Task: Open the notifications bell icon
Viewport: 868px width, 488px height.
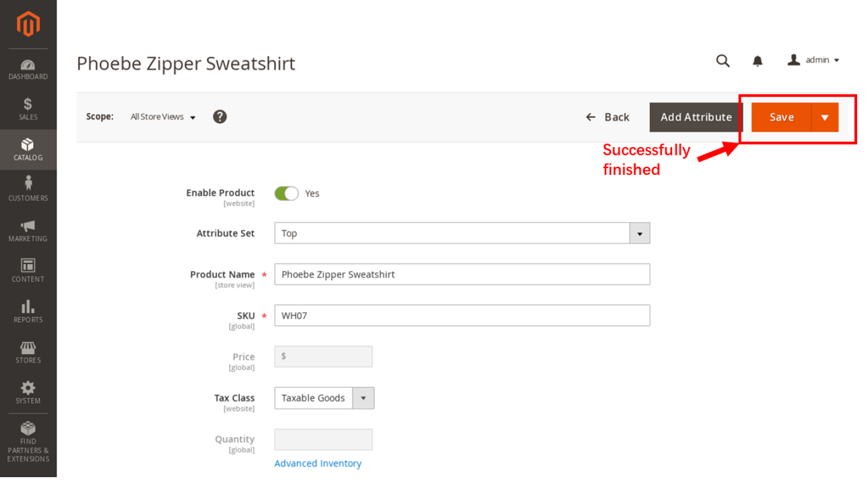Action: click(x=757, y=60)
